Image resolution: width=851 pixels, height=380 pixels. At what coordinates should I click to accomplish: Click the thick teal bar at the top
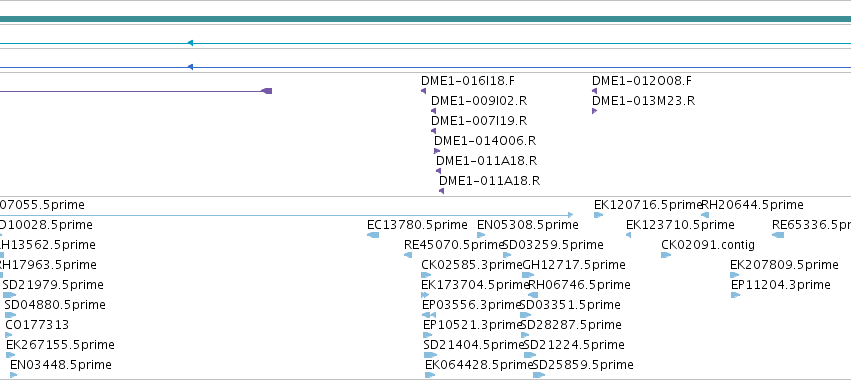[x=426, y=20]
